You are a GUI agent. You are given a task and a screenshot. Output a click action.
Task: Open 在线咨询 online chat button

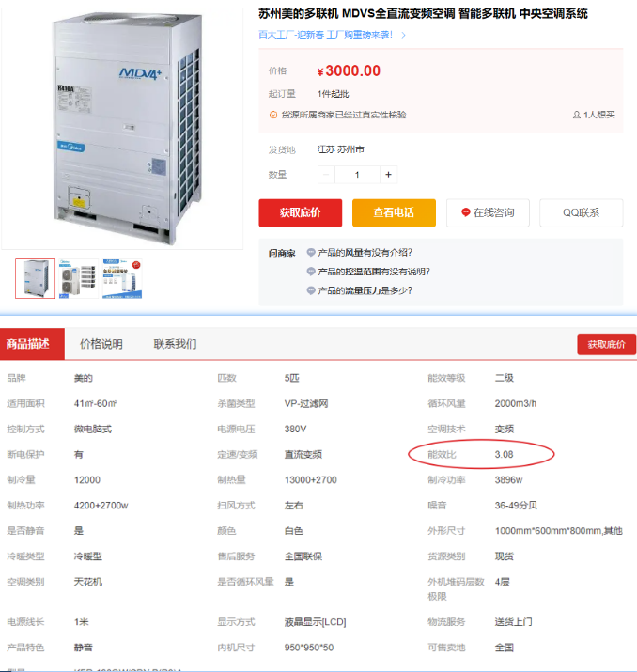coord(488,212)
